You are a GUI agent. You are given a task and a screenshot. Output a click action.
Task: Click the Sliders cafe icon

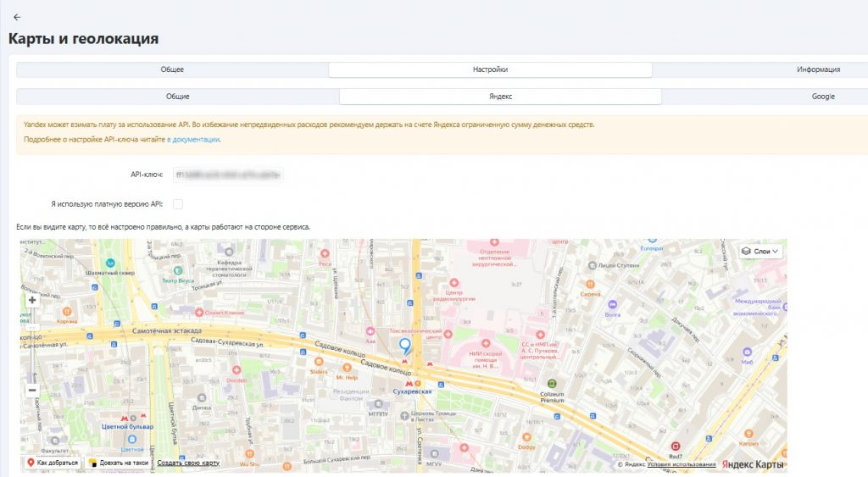(319, 362)
